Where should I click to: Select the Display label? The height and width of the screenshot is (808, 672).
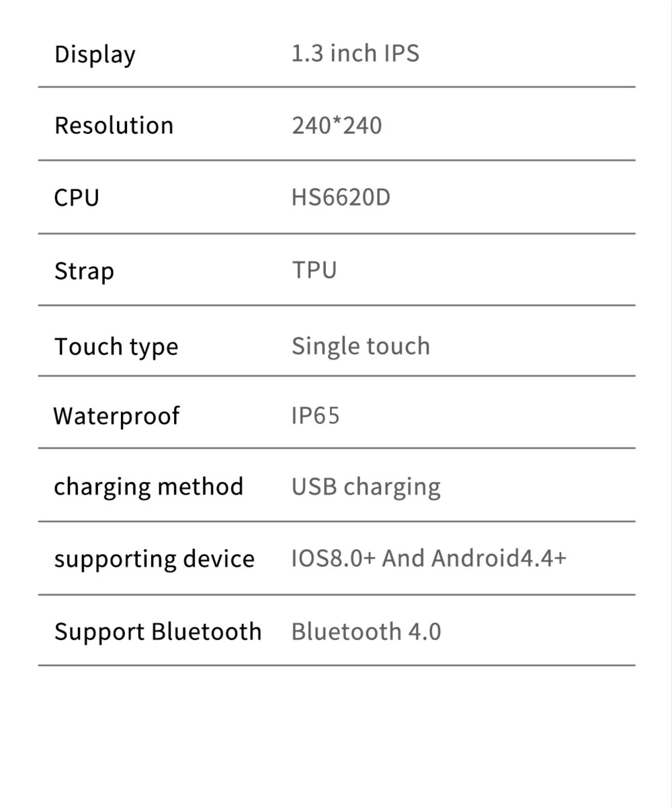point(95,55)
